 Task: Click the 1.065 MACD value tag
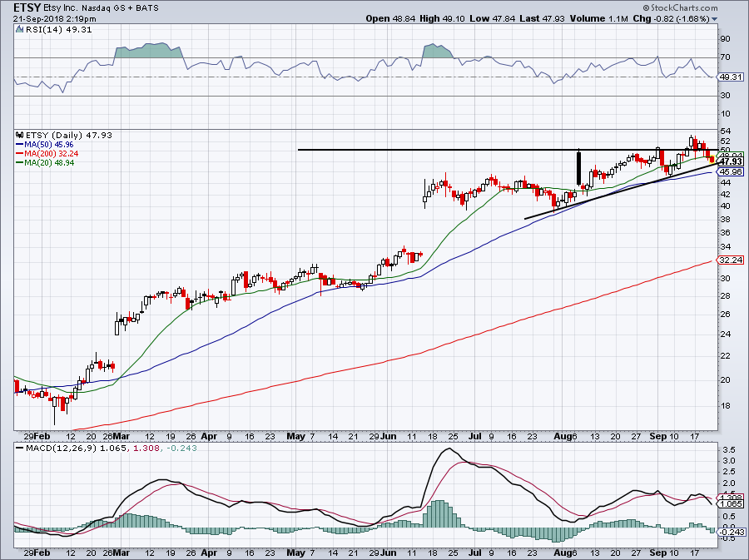[x=730, y=504]
